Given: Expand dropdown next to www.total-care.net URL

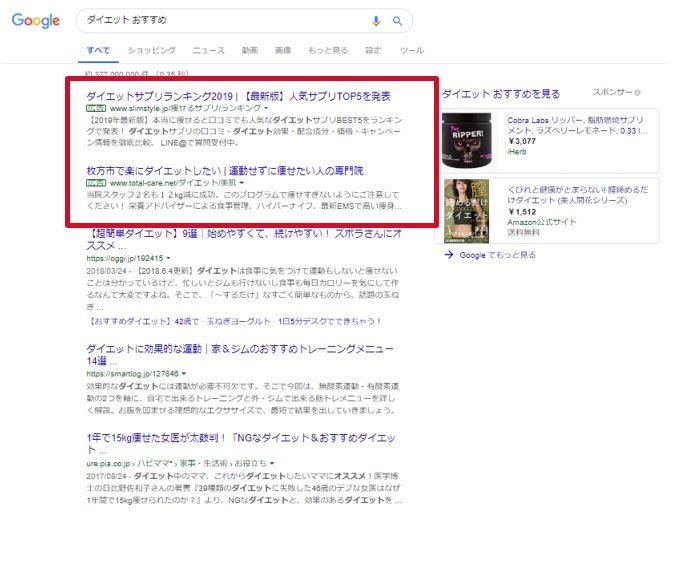Looking at the screenshot, I should tap(242, 183).
